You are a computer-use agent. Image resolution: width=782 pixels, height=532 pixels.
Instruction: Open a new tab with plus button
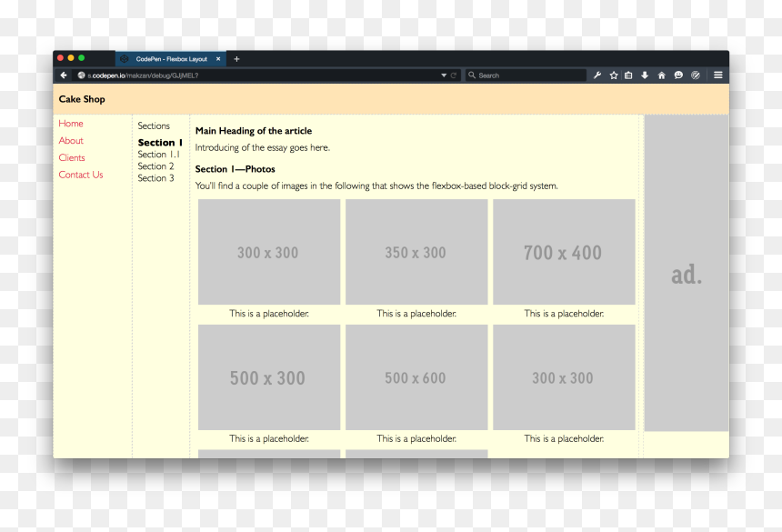pos(236,59)
